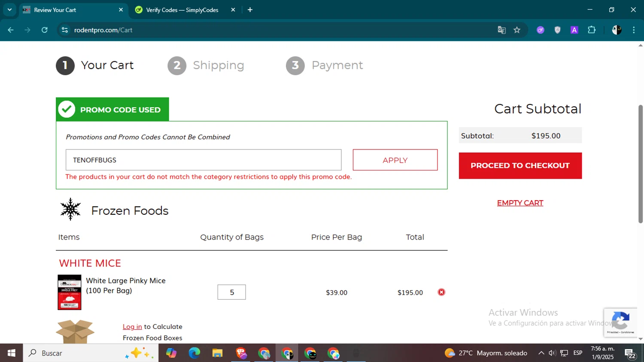
Task: Click the Log in link
Action: 132,326
